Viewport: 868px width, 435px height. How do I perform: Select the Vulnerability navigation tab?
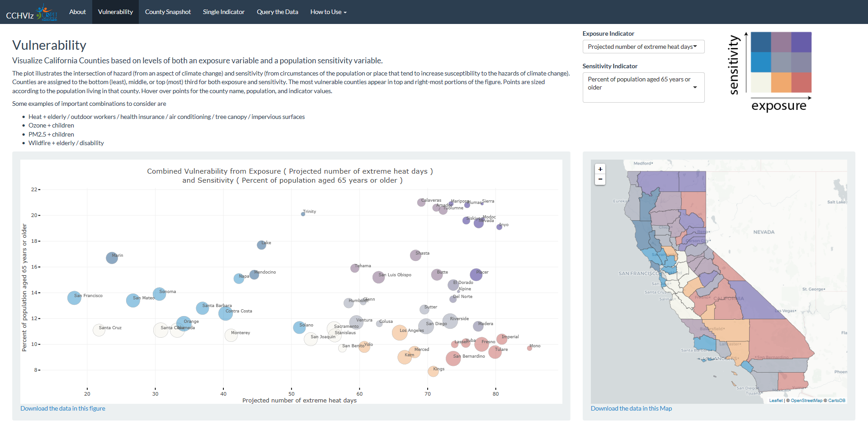pyautogui.click(x=115, y=12)
